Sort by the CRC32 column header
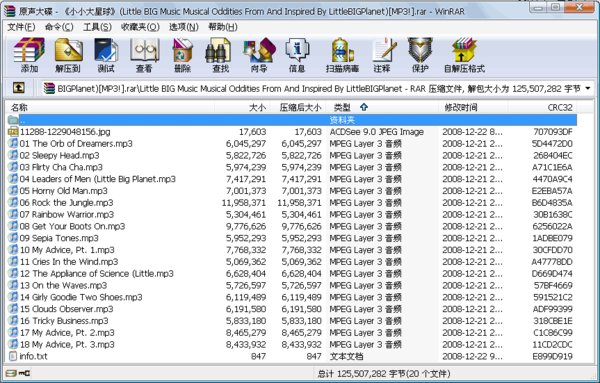This screenshot has height=383, width=600. [x=543, y=108]
